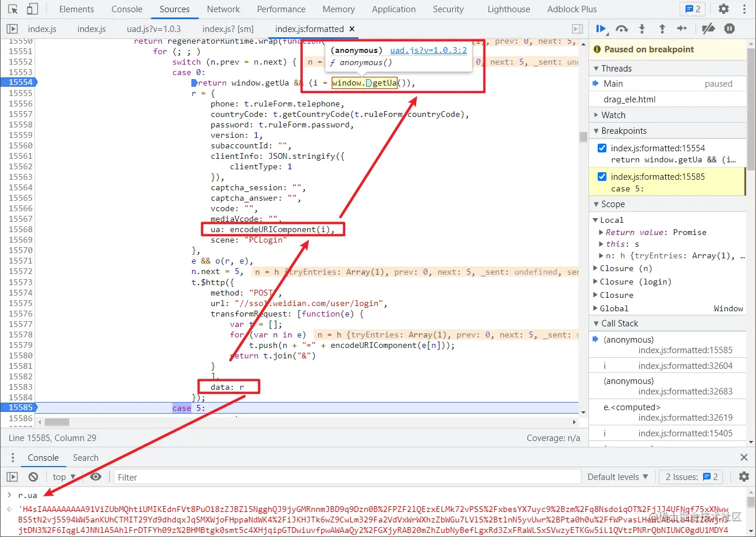Image resolution: width=756 pixels, height=537 pixels.
Task: Open the Adblock Plus panel
Action: [x=572, y=9]
